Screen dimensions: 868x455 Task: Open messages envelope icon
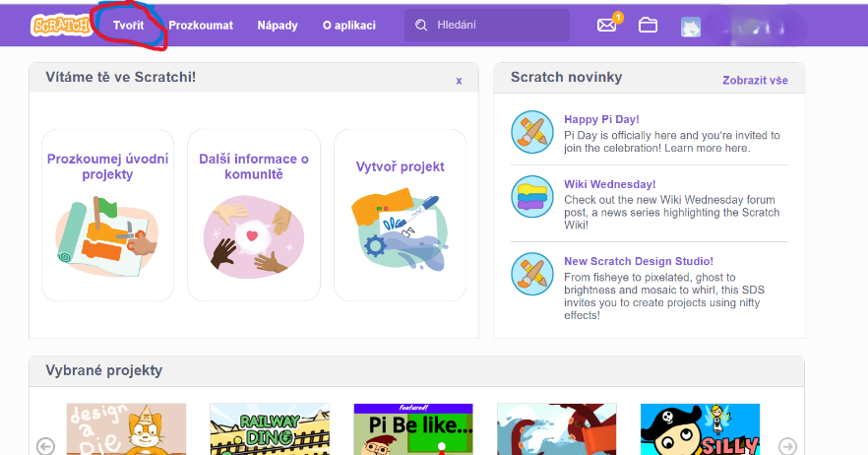(606, 25)
